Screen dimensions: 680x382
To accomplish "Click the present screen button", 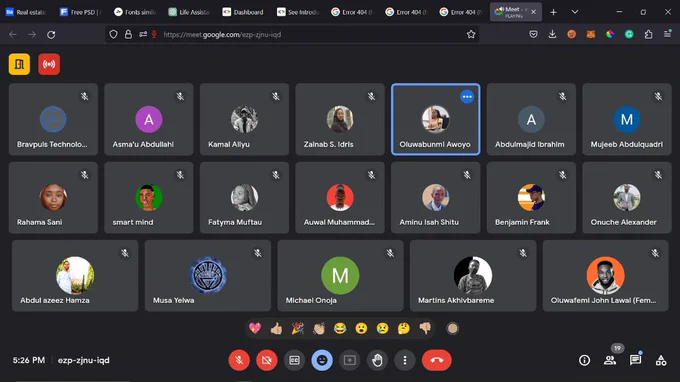I will coord(350,360).
